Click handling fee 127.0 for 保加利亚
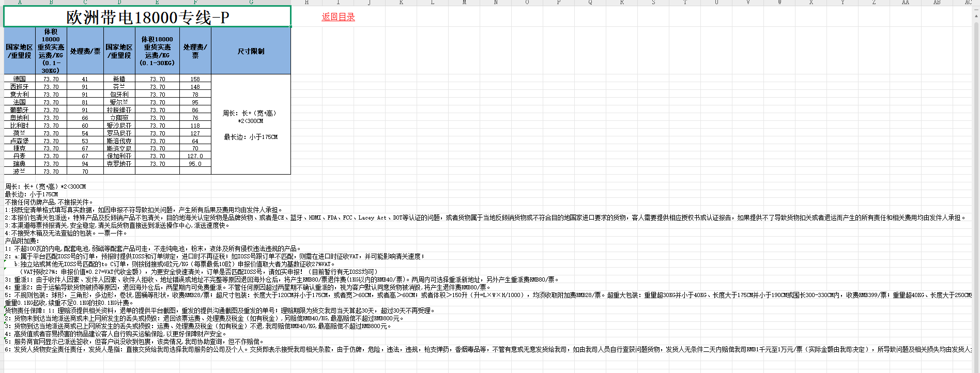The height and width of the screenshot is (373, 980). coord(195,156)
